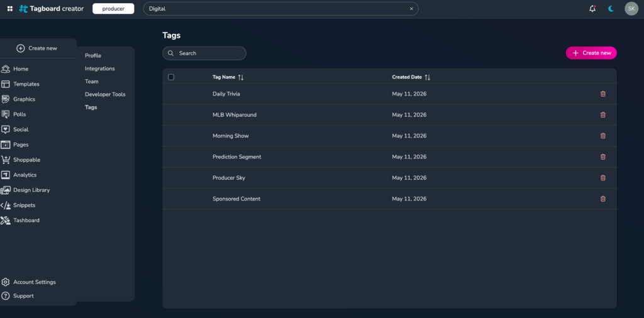The image size is (644, 318).
Task: Open the SK user avatar menu
Action: (x=631, y=9)
